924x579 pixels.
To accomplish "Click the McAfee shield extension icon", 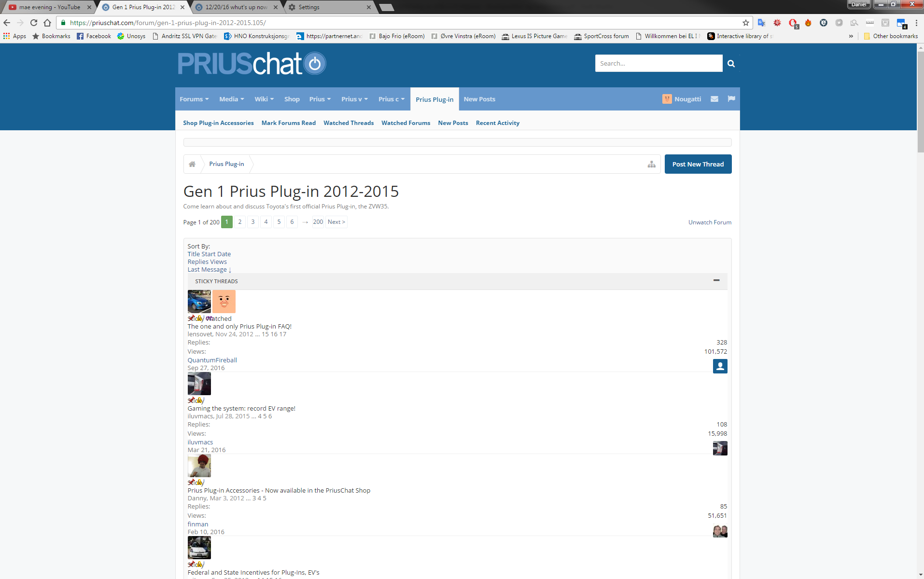I will [885, 23].
